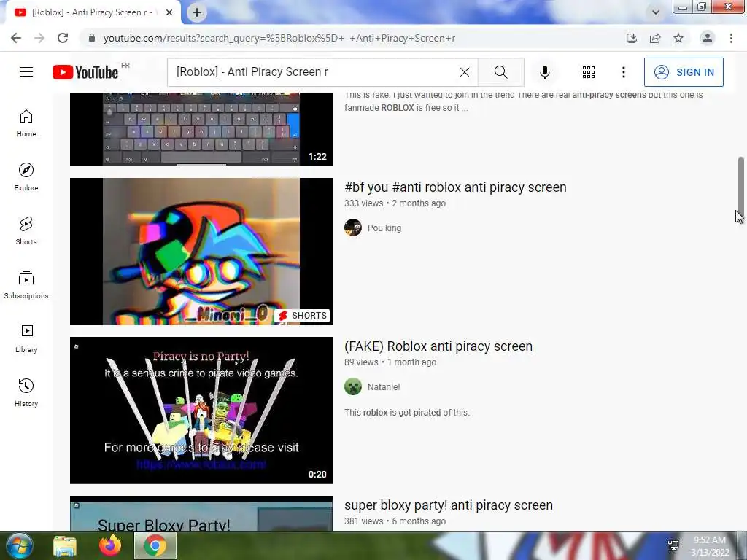
Task: Select the [Roblox] - Anti Piracy Screen tab
Action: click(x=93, y=12)
